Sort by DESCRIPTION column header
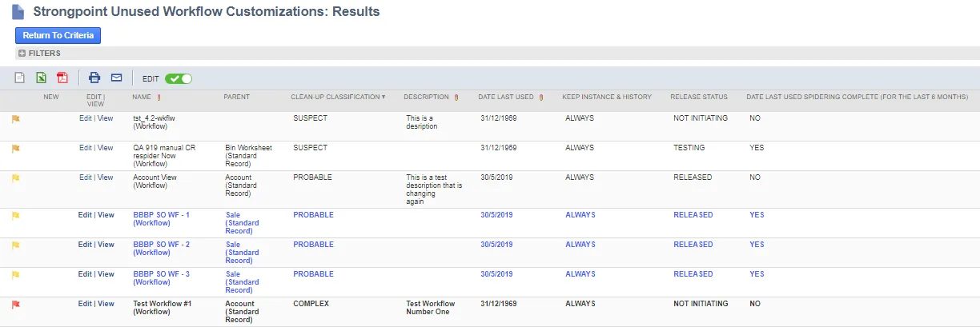 (x=427, y=97)
